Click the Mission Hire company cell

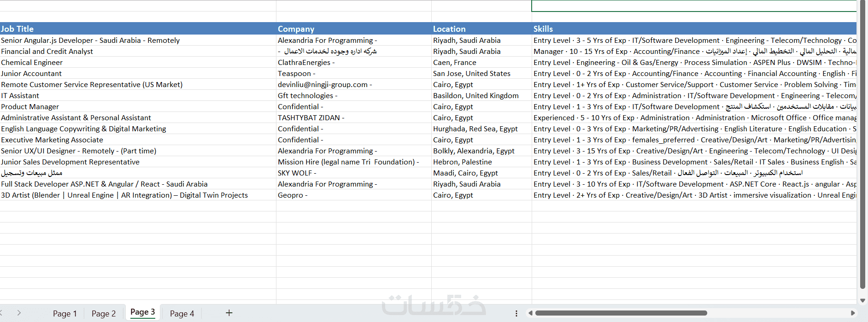[x=353, y=162]
